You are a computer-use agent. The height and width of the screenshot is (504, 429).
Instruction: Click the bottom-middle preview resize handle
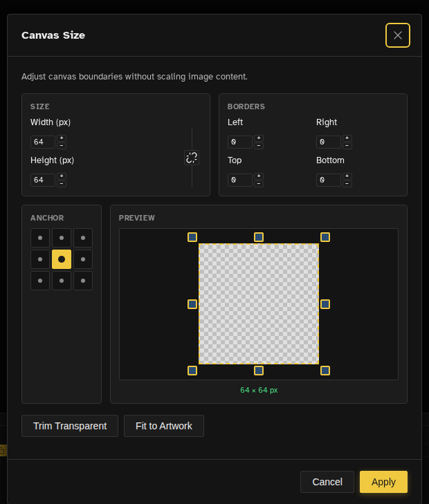pyautogui.click(x=259, y=371)
